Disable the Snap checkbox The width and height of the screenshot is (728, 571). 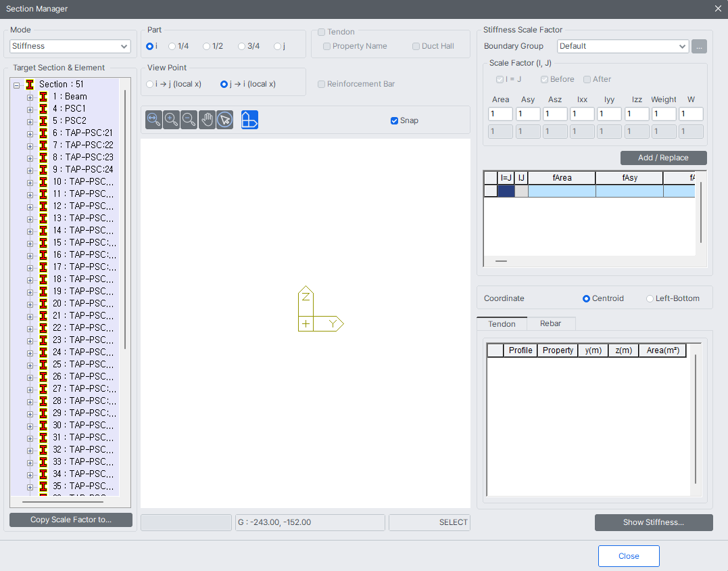tap(394, 120)
